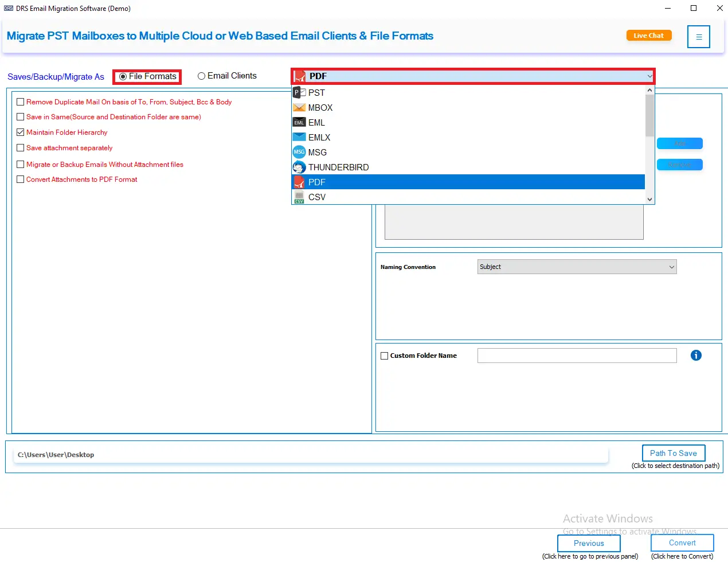
Task: Click the MSG round icon
Action: [299, 152]
